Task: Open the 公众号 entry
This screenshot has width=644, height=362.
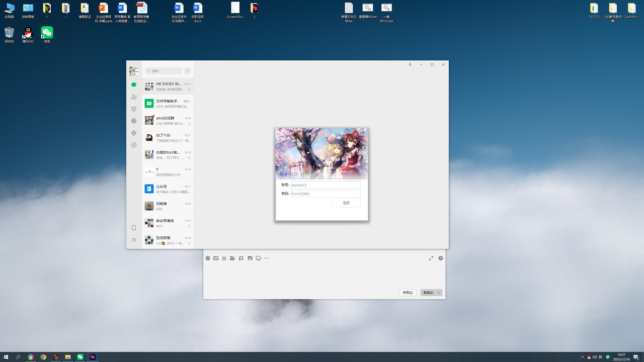Action: click(x=168, y=189)
